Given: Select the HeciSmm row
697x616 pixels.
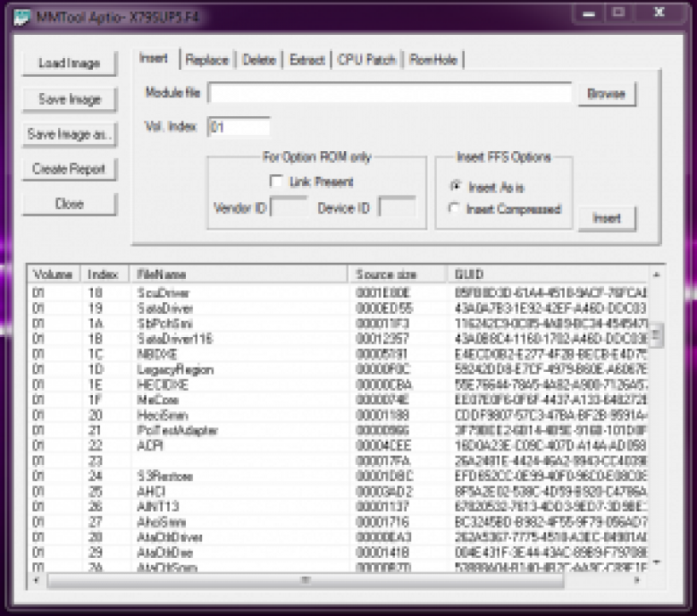Looking at the screenshot, I should tap(338, 415).
